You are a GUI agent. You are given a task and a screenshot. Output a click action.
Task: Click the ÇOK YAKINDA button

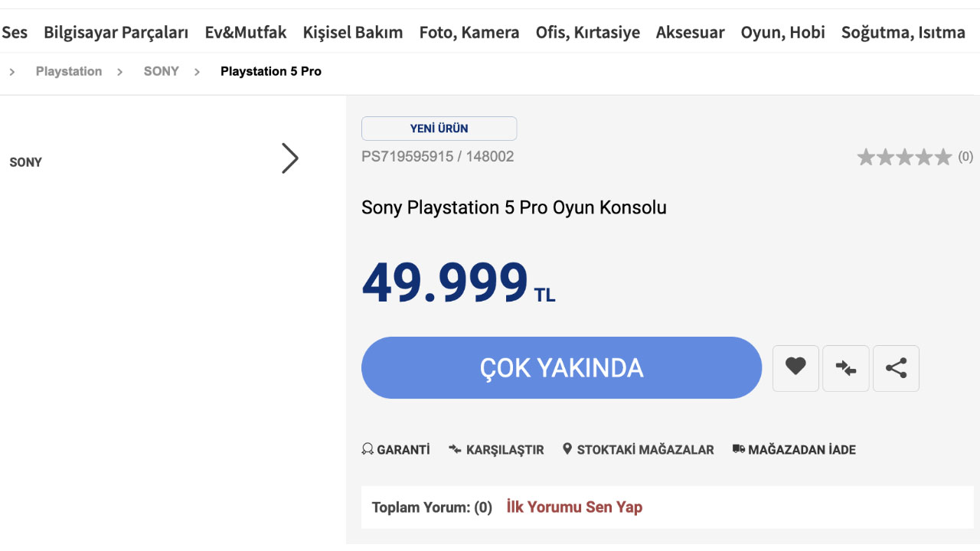(561, 368)
